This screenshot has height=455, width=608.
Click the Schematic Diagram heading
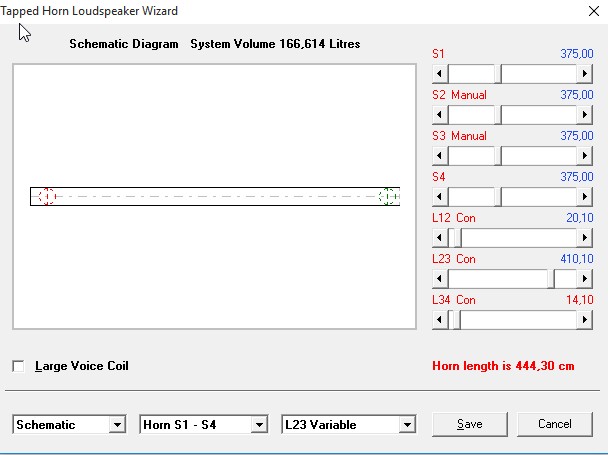pyautogui.click(x=124, y=44)
